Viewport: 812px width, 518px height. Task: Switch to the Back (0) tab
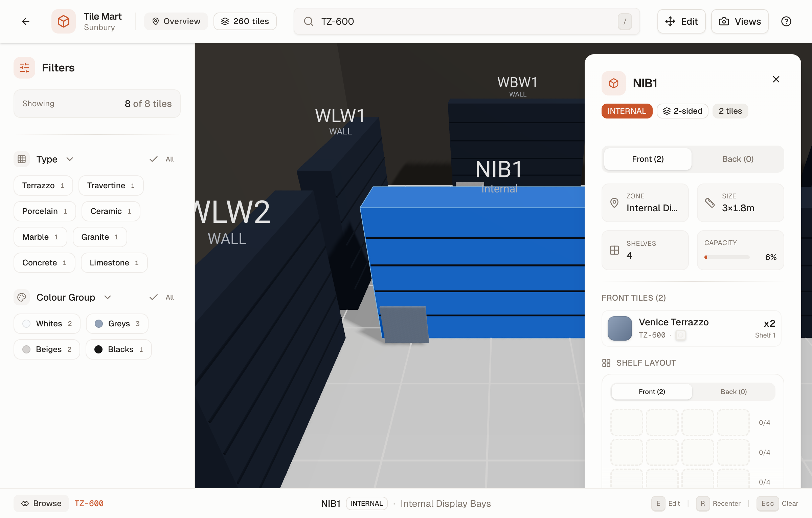point(738,159)
